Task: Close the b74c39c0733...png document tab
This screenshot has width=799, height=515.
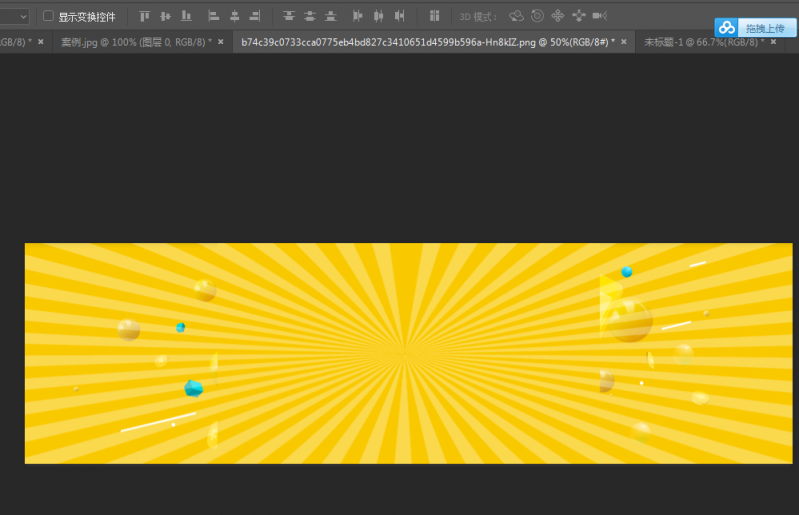Action: pyautogui.click(x=624, y=42)
